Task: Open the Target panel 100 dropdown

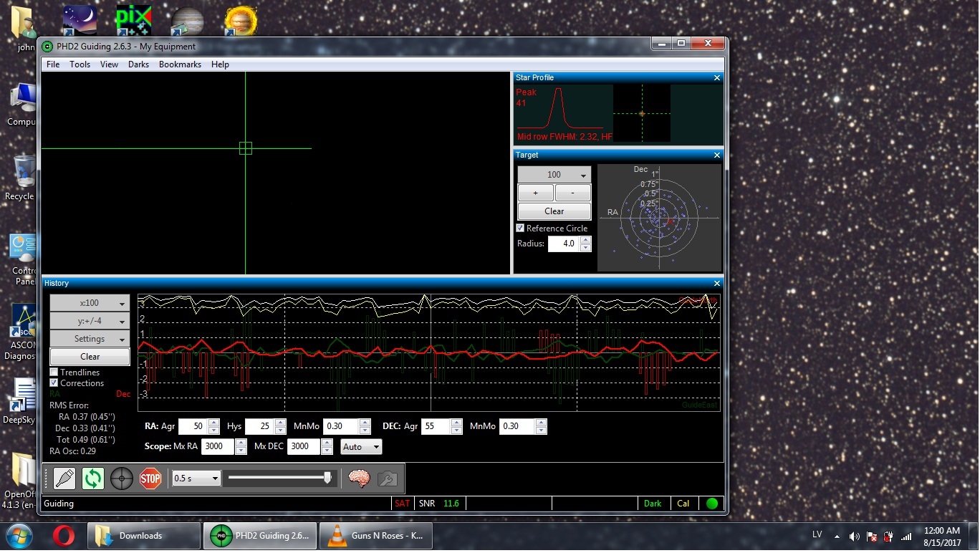Action: pyautogui.click(x=554, y=175)
